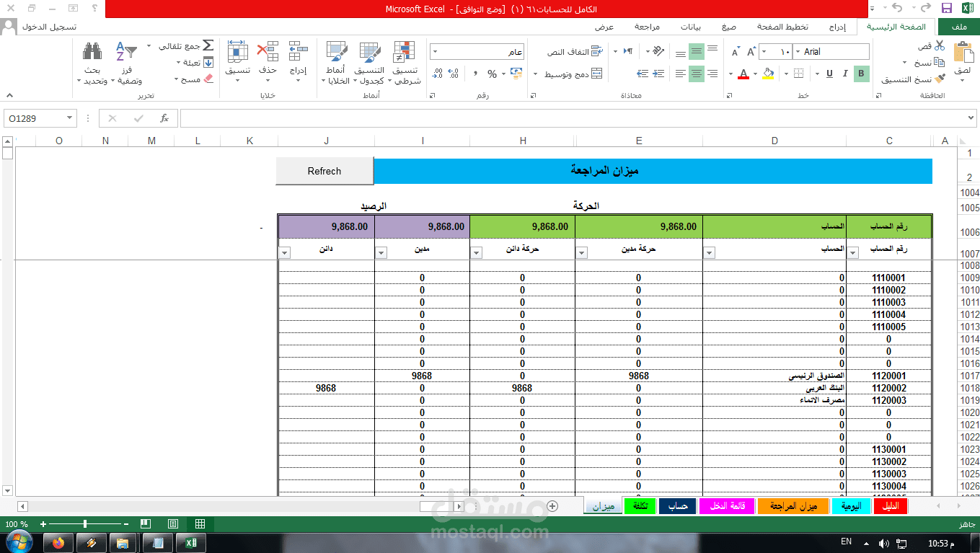Click the Save floppy disk icon in the title bar
This screenshot has height=553, width=980.
(947, 8)
